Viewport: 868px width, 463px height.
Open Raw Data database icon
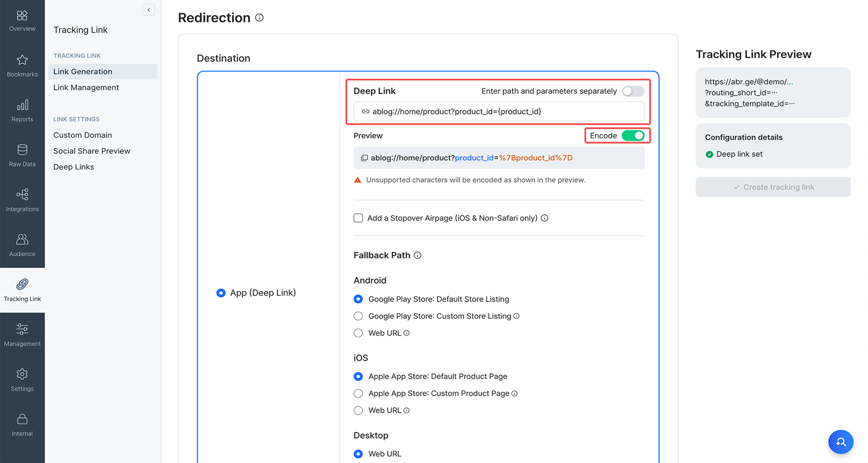click(x=22, y=155)
